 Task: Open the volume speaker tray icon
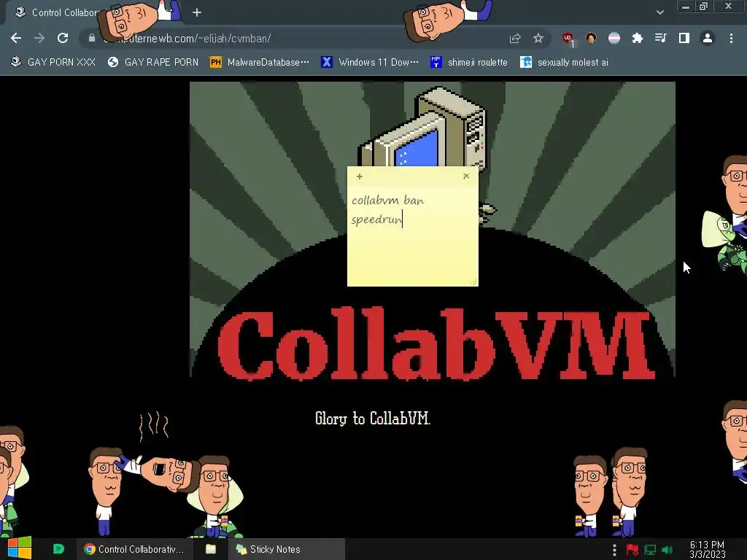[667, 550]
